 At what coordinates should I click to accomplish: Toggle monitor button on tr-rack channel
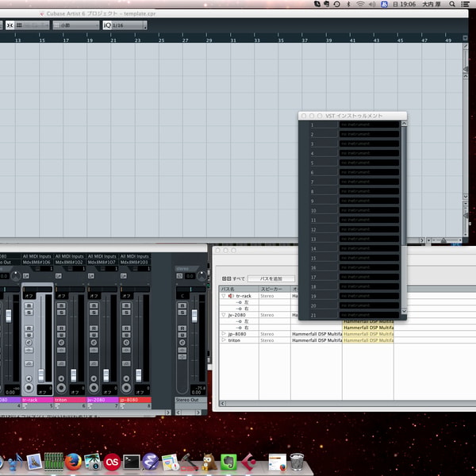pos(29,378)
